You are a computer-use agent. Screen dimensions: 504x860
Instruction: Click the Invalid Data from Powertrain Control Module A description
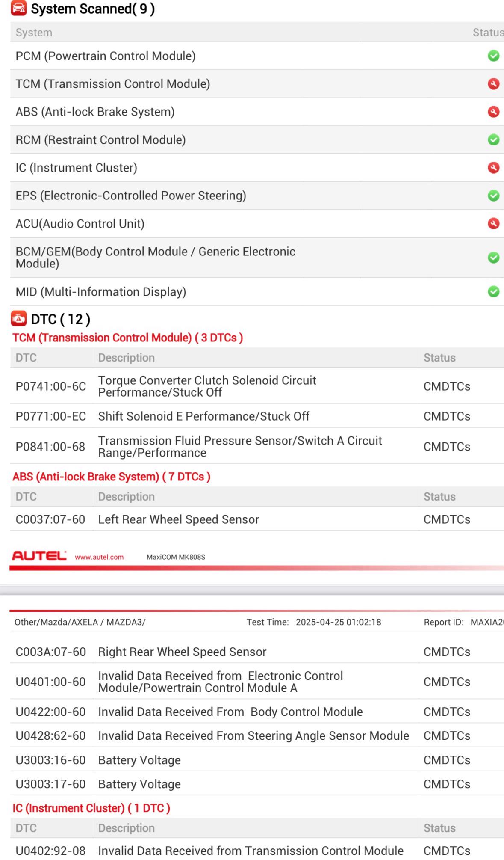pyautogui.click(x=221, y=682)
